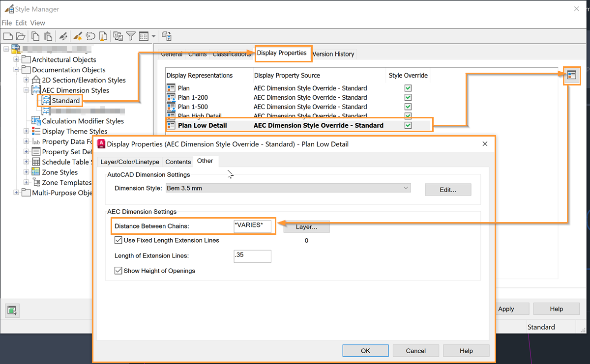Click the Distance Between Chains field
Screen dimensions: 590x364
[x=252, y=226]
